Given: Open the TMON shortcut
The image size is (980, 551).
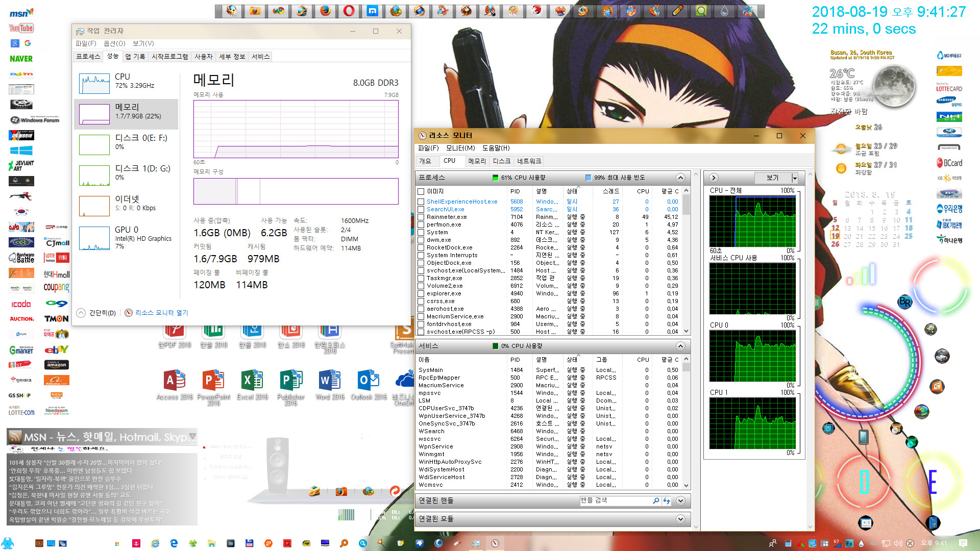Looking at the screenshot, I should 56,319.
